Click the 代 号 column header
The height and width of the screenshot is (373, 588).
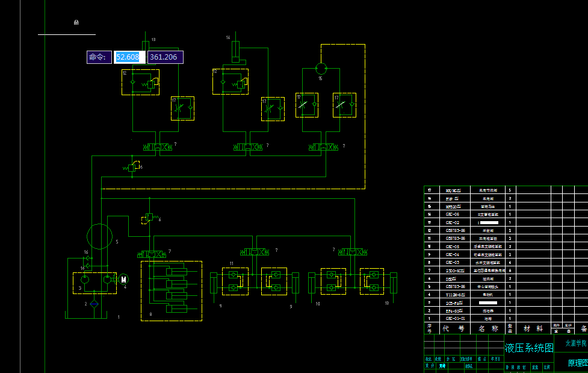(x=454, y=328)
